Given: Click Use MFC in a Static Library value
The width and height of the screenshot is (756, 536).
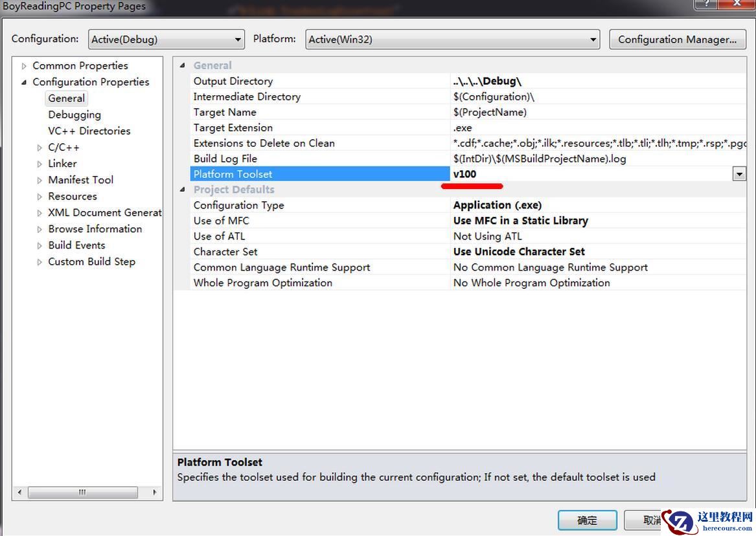Looking at the screenshot, I should click(x=521, y=221).
